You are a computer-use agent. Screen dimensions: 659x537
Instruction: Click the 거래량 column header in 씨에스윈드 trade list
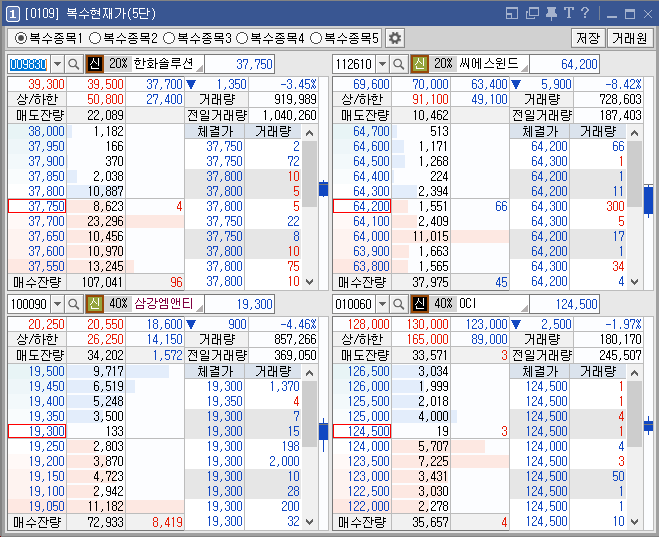[598, 132]
